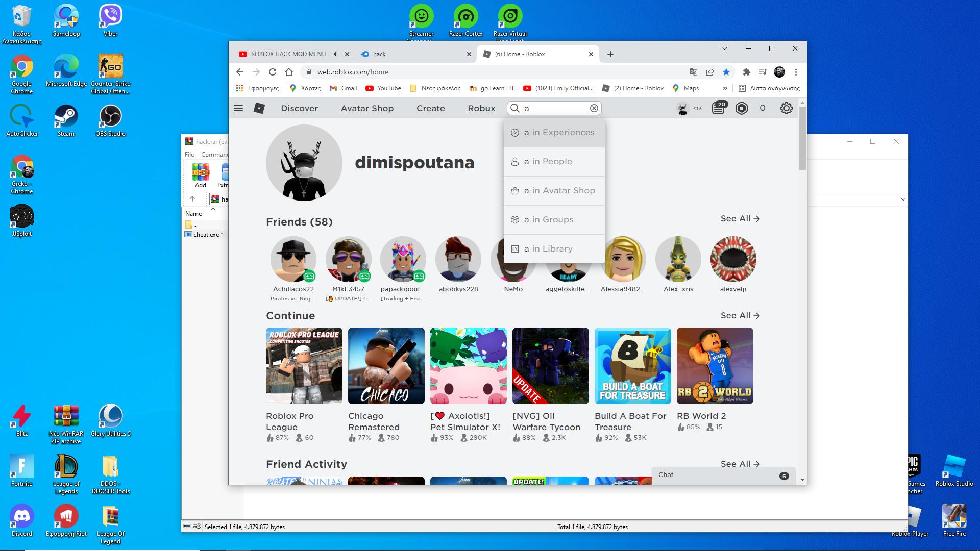
Task: Click the Roblox logo home icon
Action: pyautogui.click(x=259, y=108)
